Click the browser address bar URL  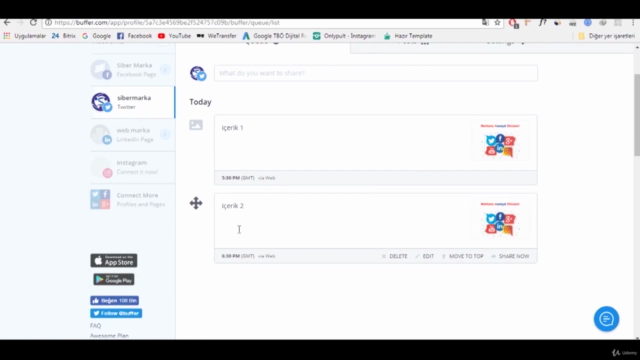point(167,22)
